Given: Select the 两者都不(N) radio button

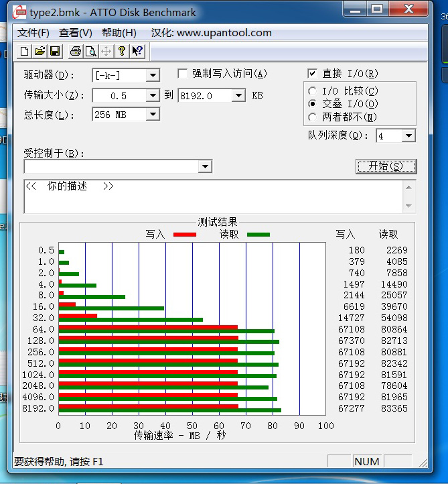Looking at the screenshot, I should 312,117.
